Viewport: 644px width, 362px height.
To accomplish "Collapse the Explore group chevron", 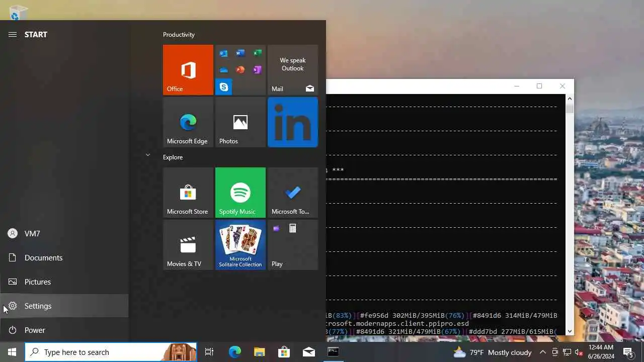I will (x=148, y=155).
